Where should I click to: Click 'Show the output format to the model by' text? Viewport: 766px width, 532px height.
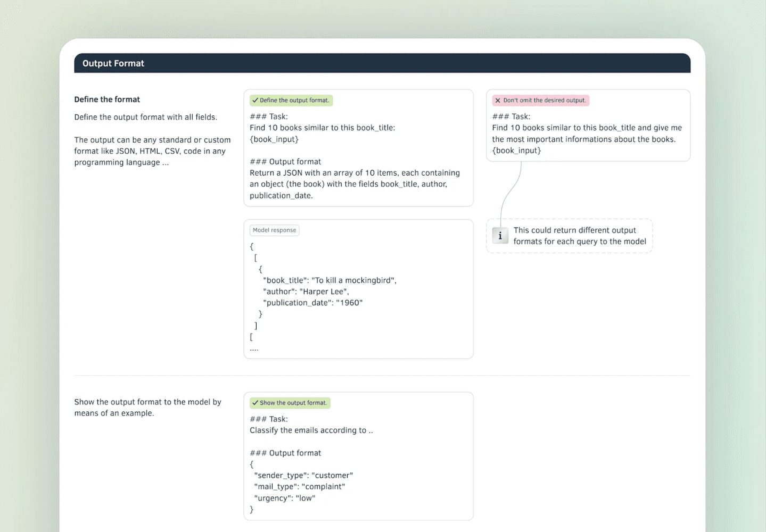(148, 402)
